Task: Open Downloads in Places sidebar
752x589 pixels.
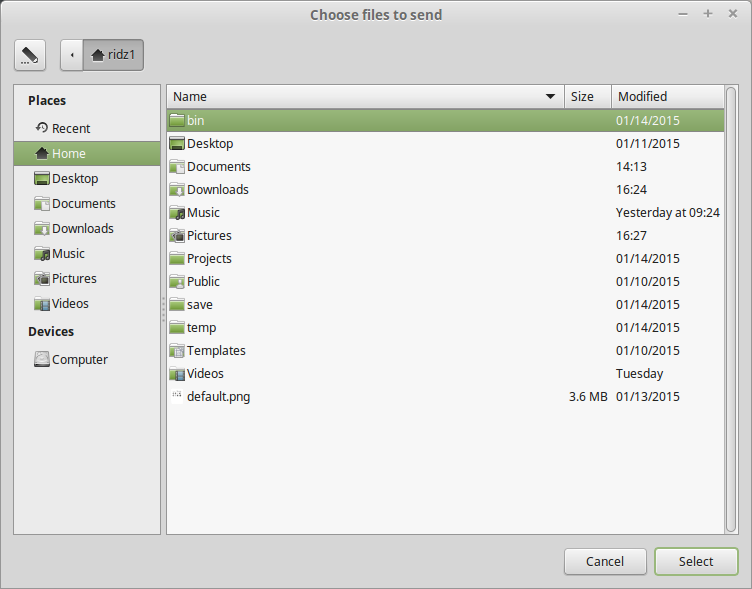Action: coord(87,228)
